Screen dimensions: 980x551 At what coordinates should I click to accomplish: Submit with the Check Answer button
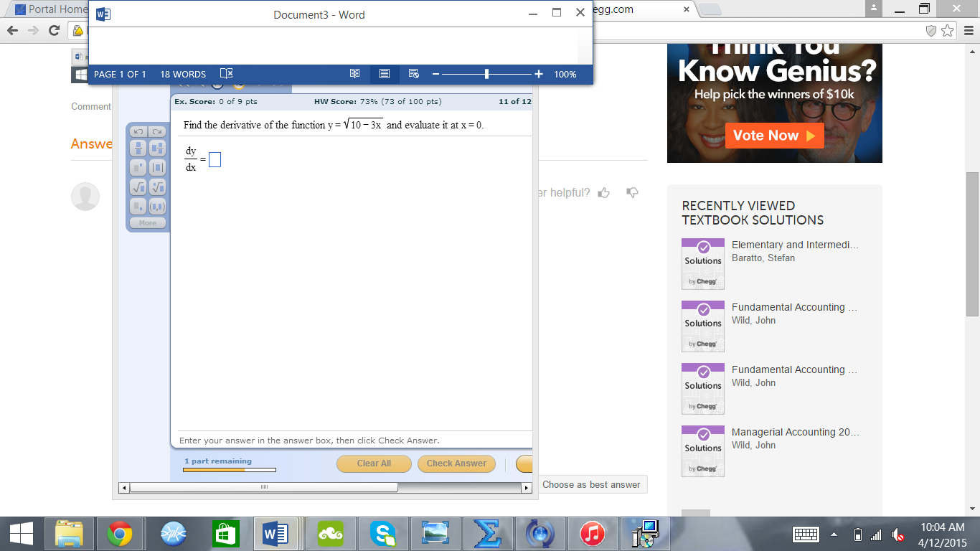456,463
